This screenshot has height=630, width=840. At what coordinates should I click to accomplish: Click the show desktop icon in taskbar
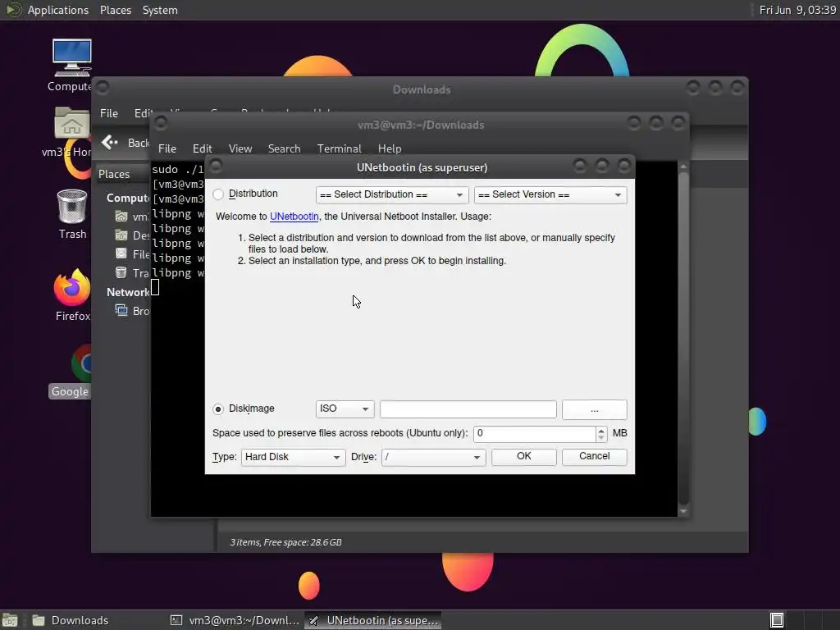[10, 620]
